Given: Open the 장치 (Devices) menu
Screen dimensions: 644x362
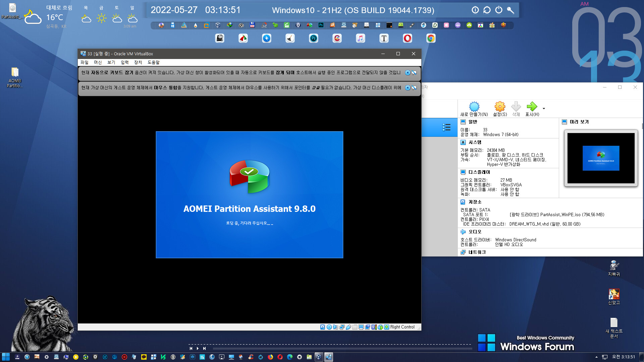Looking at the screenshot, I should tap(138, 62).
